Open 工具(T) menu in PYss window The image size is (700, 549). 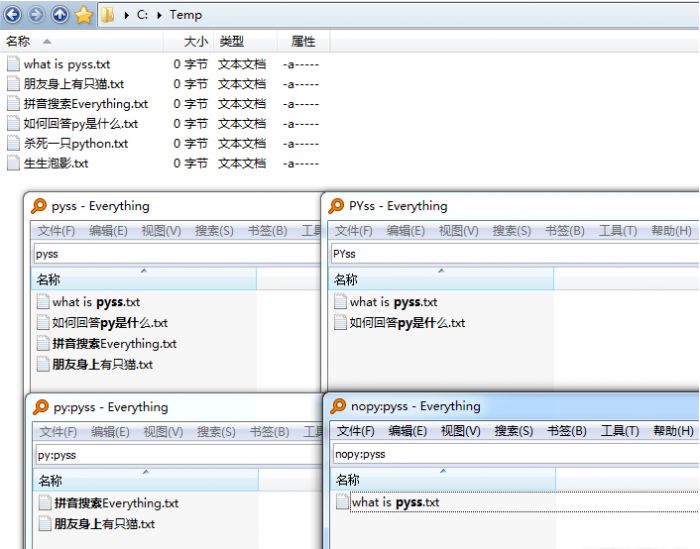pyautogui.click(x=618, y=231)
